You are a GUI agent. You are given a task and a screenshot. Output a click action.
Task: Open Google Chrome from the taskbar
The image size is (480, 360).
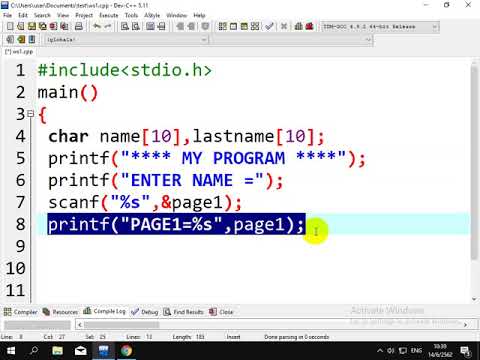pos(126,351)
